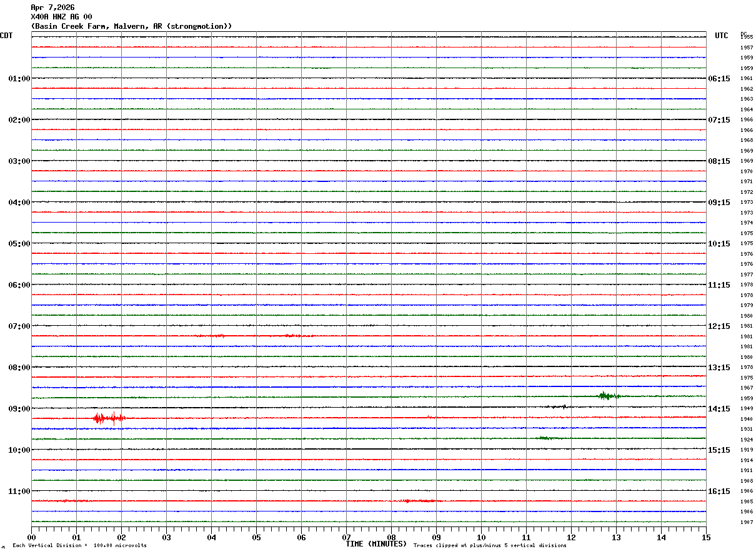Click the '13:15' UTC time label
Screen dimensions: 756x554
coord(719,368)
